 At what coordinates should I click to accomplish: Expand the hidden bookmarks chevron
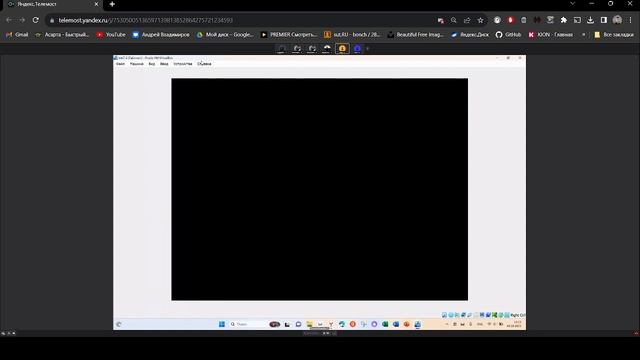pos(583,35)
